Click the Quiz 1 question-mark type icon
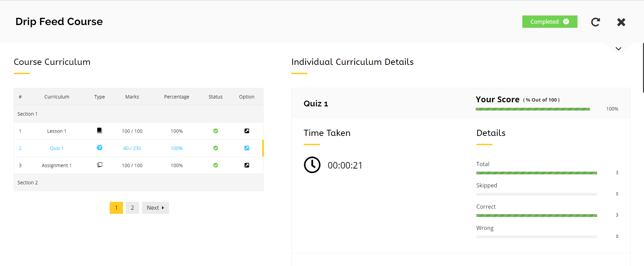The height and width of the screenshot is (266, 644). coord(99,148)
